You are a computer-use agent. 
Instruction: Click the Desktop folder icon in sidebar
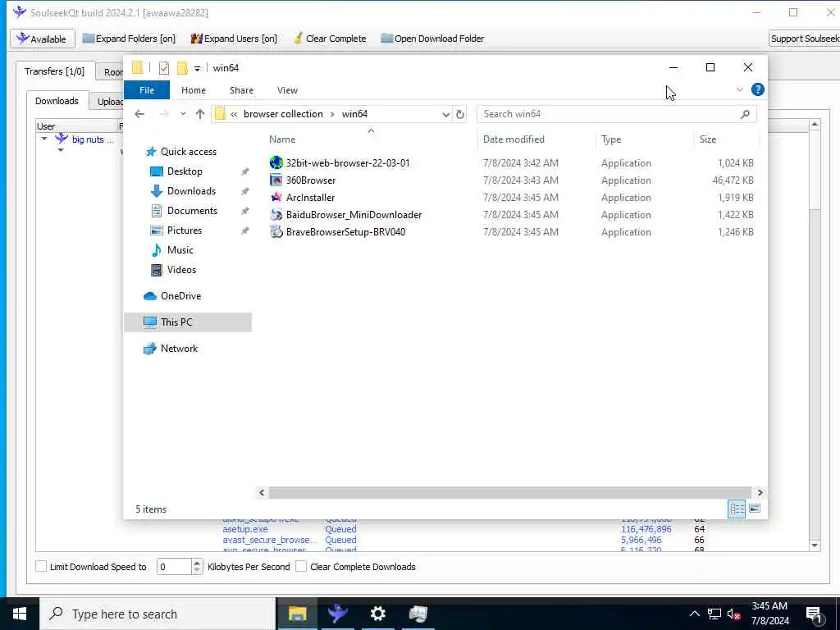click(x=157, y=171)
